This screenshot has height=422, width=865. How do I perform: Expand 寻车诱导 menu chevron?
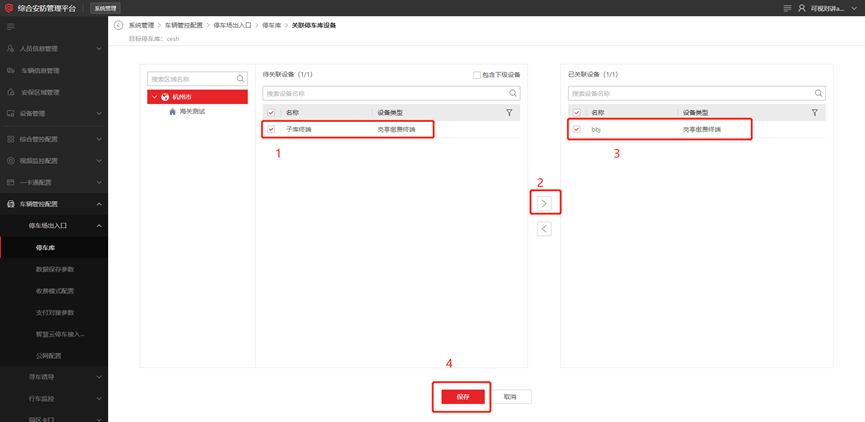click(99, 377)
